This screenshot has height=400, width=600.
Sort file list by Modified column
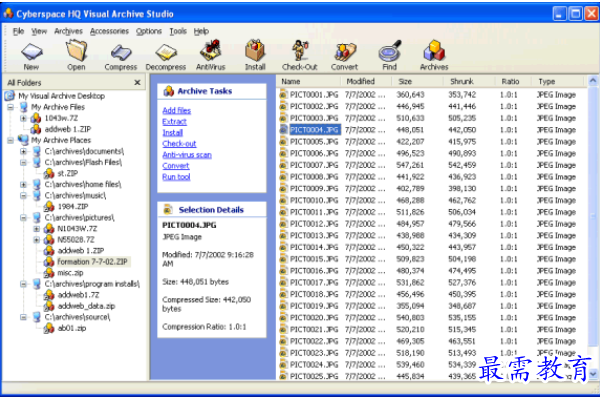(x=366, y=82)
